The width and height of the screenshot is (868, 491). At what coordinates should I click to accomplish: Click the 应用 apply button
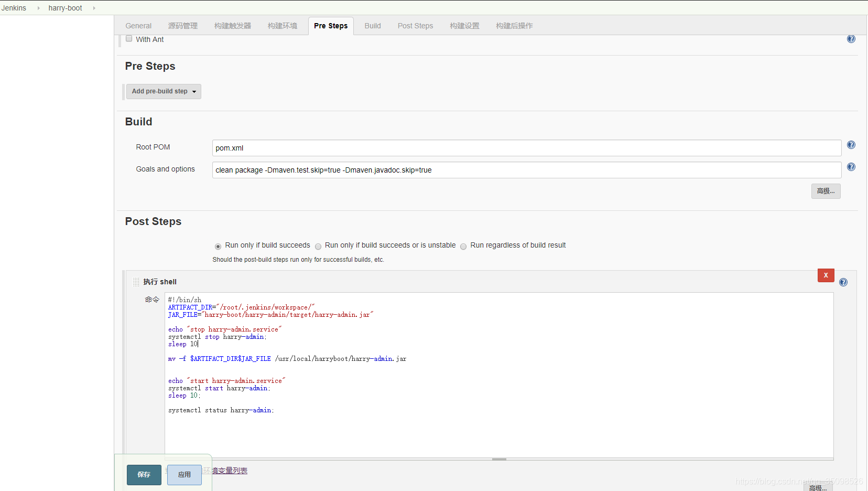185,475
